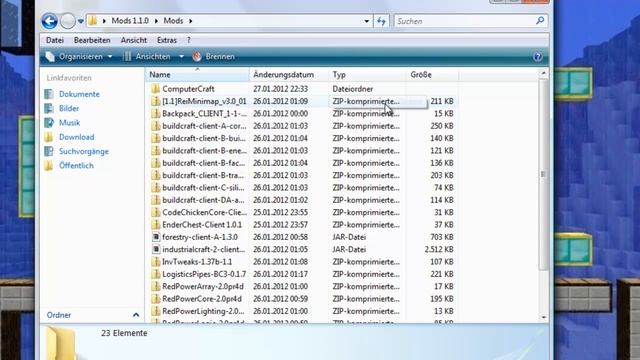Click the 703 KB size cell

[x=442, y=237]
